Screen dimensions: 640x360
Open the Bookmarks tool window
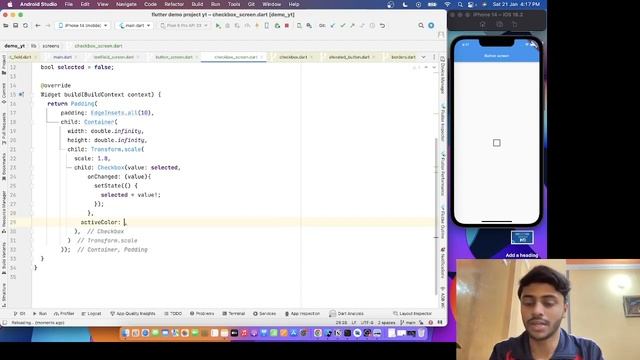4,167
